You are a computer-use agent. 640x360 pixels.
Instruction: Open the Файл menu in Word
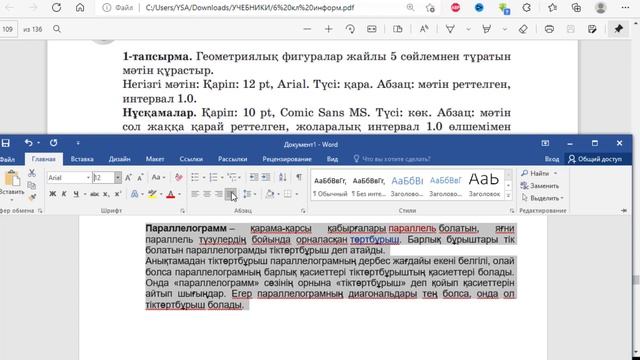[x=8, y=159]
